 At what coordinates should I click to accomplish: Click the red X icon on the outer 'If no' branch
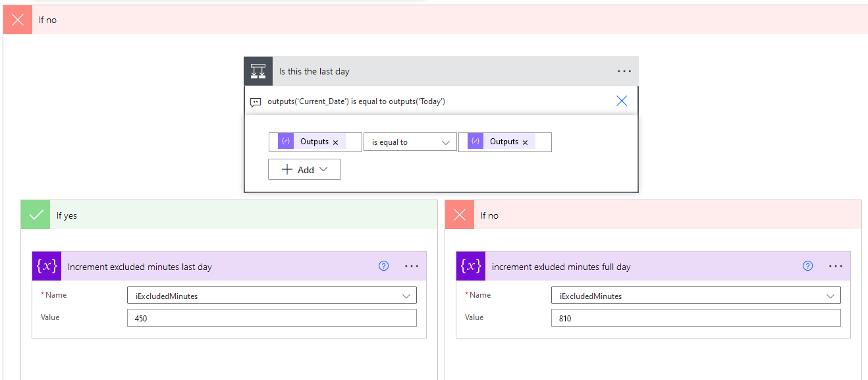pos(16,19)
